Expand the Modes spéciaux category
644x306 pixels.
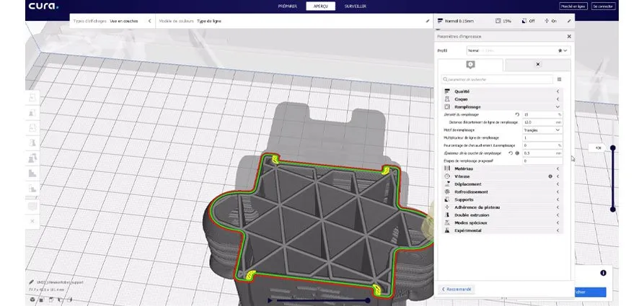pyautogui.click(x=502, y=222)
